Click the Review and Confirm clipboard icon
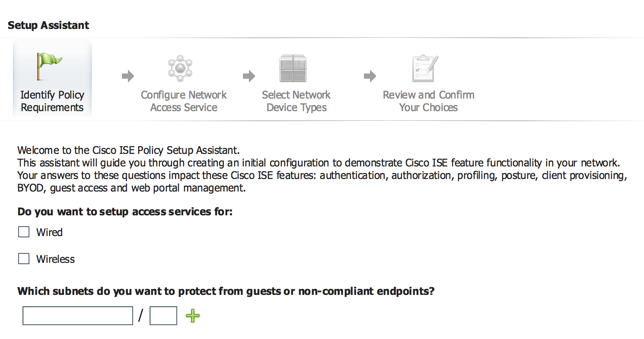Screen dimensions: 644x339 click(424, 68)
